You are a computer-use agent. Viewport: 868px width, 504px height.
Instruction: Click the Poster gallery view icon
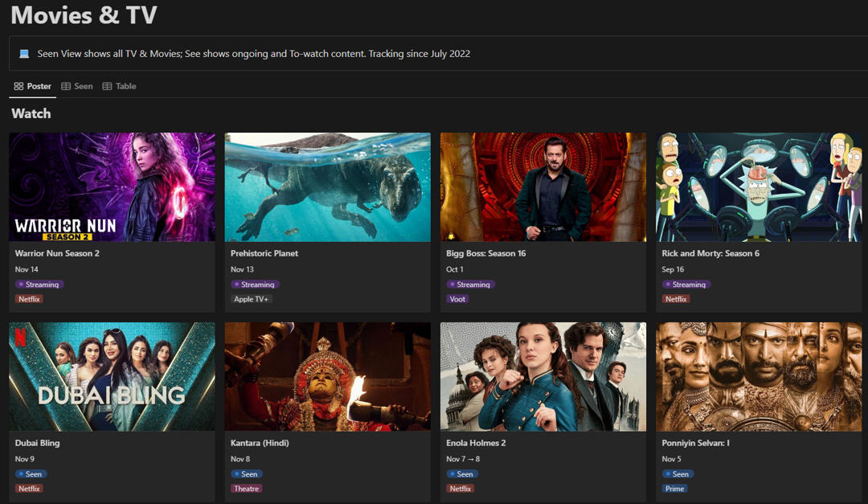click(x=18, y=86)
